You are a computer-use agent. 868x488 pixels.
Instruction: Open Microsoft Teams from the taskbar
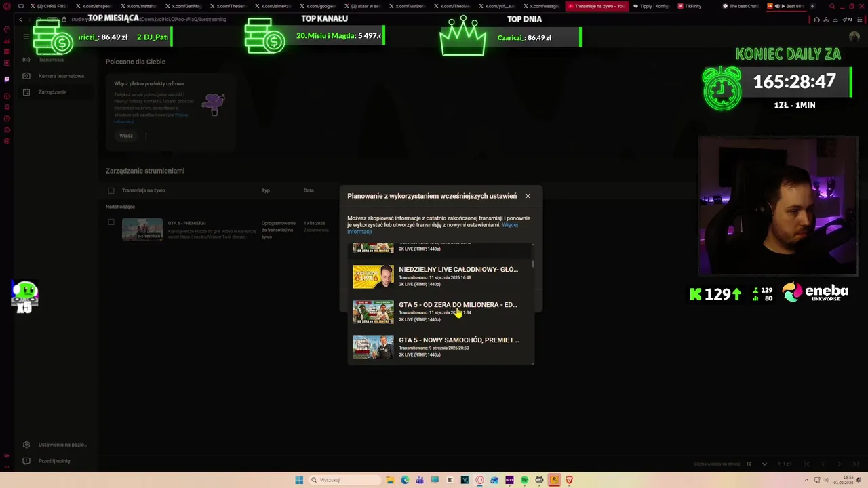[x=420, y=480]
